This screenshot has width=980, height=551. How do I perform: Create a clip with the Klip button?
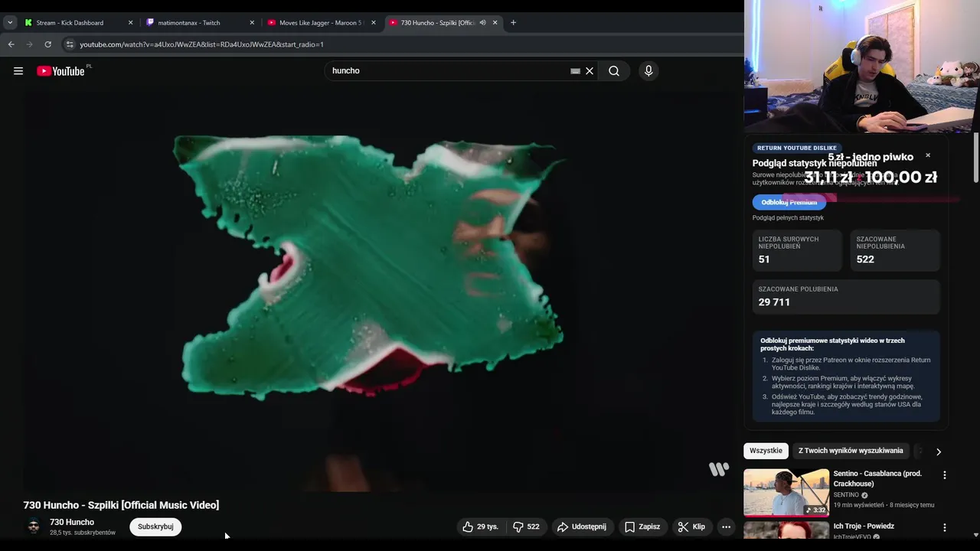tap(691, 527)
